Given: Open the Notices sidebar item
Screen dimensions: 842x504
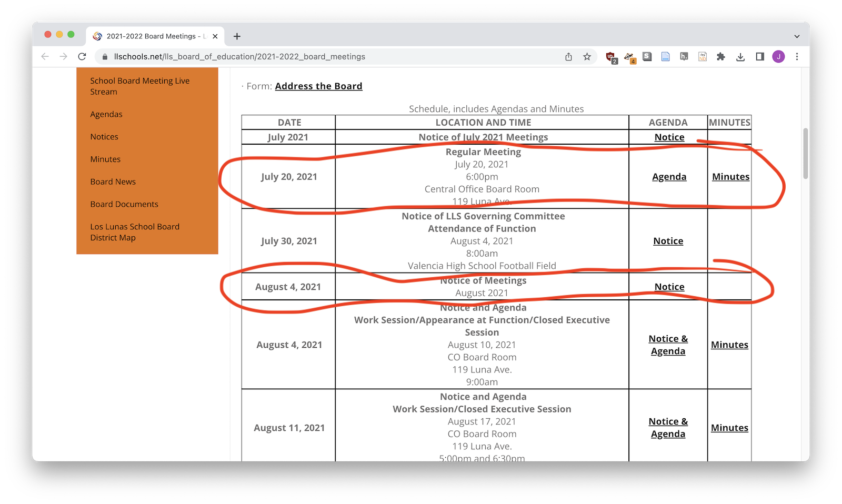Looking at the screenshot, I should coord(104,137).
